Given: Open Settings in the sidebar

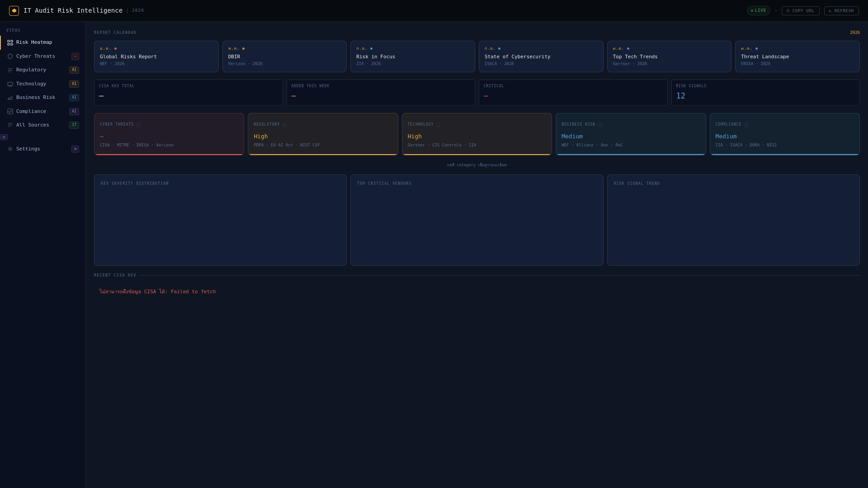Looking at the screenshot, I should pos(43,149).
